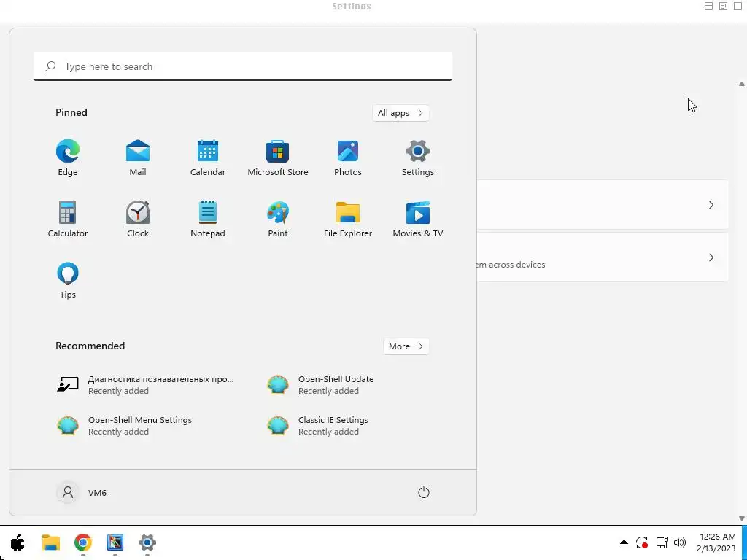Open Open-Shell Menu Settings

[x=125, y=426]
